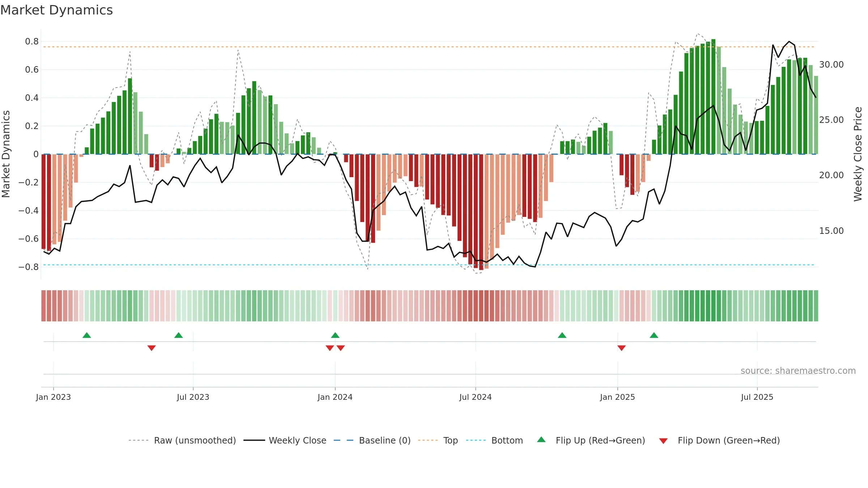Image resolution: width=868 pixels, height=488 pixels.
Task: Click the 0.8 left-axis tick label
Action: 32,42
